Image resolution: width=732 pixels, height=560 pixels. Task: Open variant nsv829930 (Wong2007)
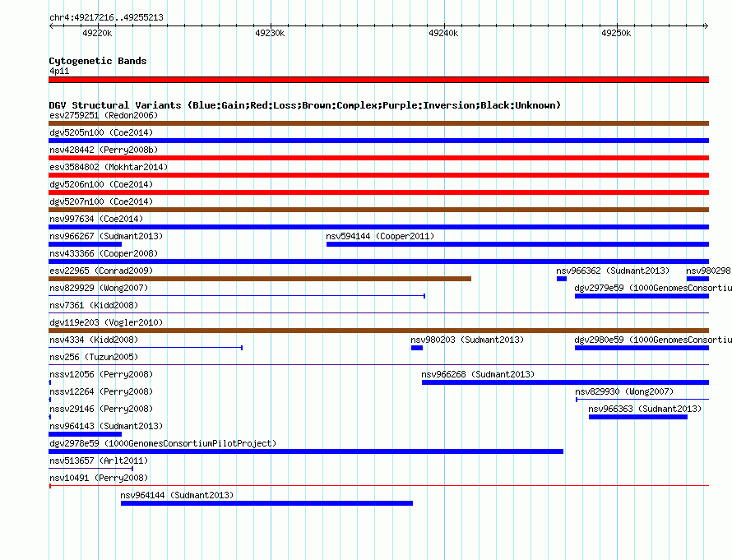[624, 391]
